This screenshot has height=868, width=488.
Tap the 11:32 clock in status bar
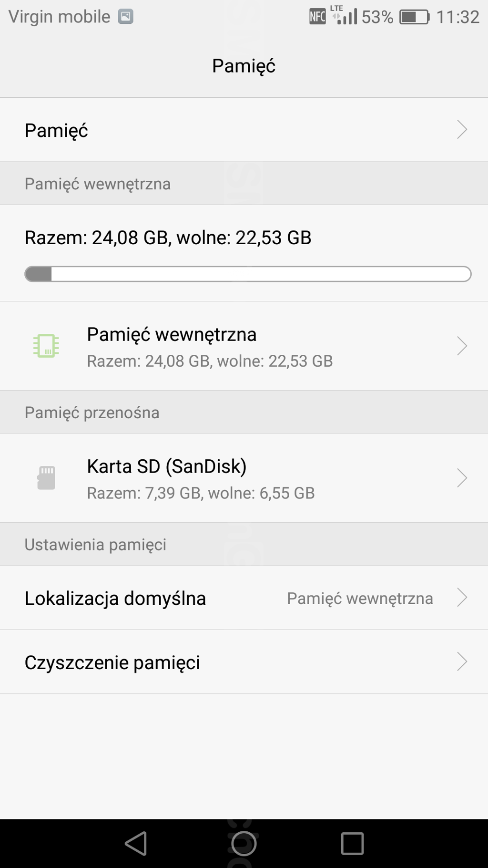(x=457, y=17)
